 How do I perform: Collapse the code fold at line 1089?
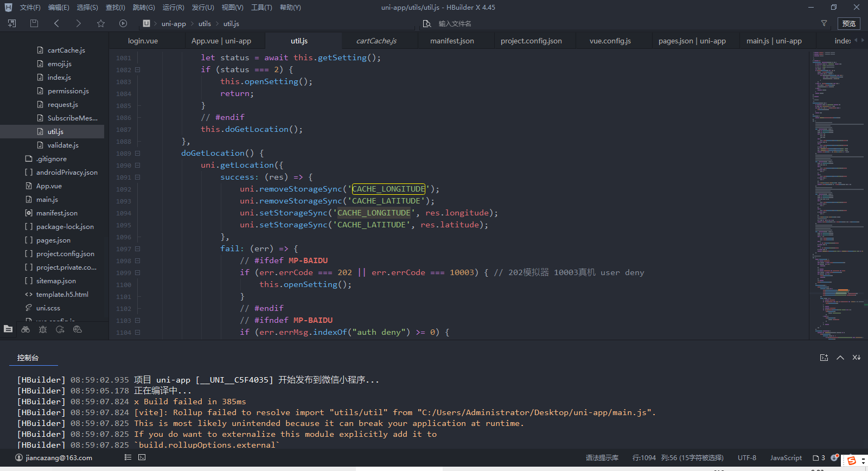coord(138,154)
